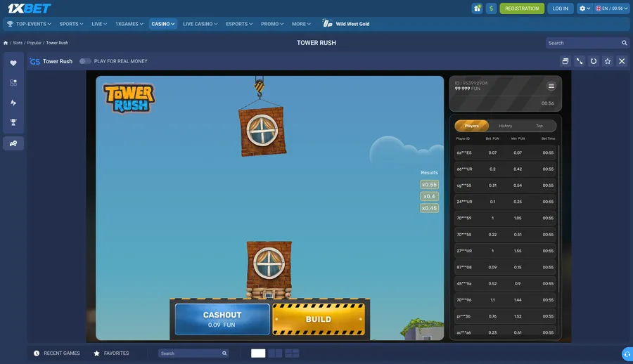Click the Tower Rush game logo
Screen dimensions: 633x364
[129, 98]
